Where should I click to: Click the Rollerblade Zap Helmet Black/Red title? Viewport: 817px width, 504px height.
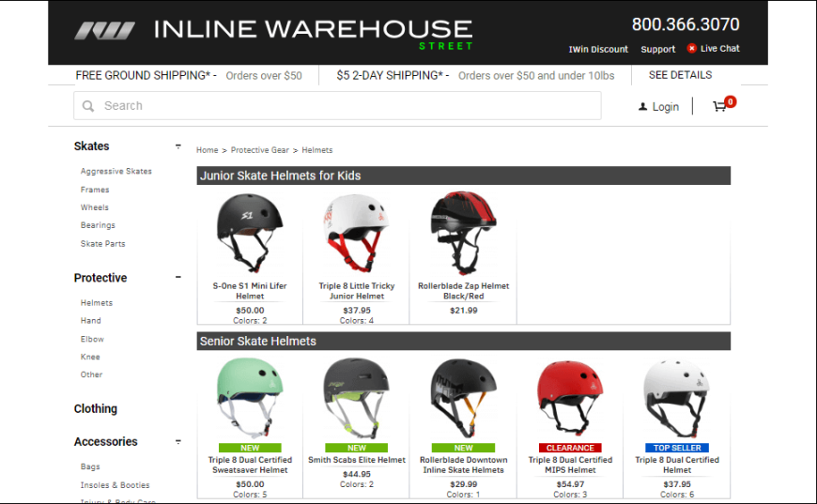(463, 291)
